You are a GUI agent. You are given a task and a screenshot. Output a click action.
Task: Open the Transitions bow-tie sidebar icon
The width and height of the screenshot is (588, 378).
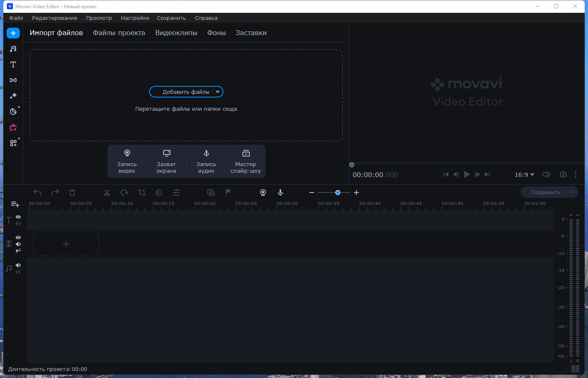click(13, 80)
